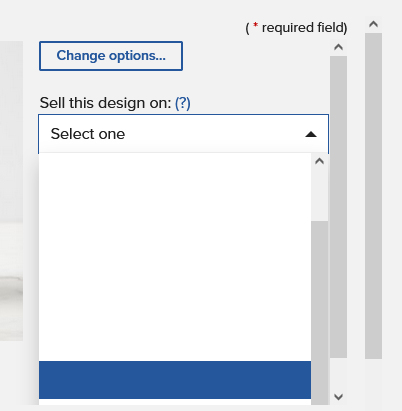
Task: Click the outermost scrollbar's gray thumb
Action: coord(373,196)
